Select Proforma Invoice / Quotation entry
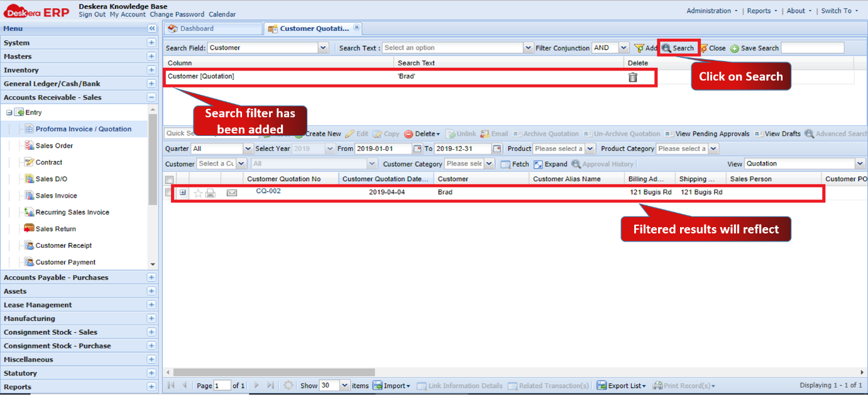This screenshot has width=868, height=397. coord(83,129)
